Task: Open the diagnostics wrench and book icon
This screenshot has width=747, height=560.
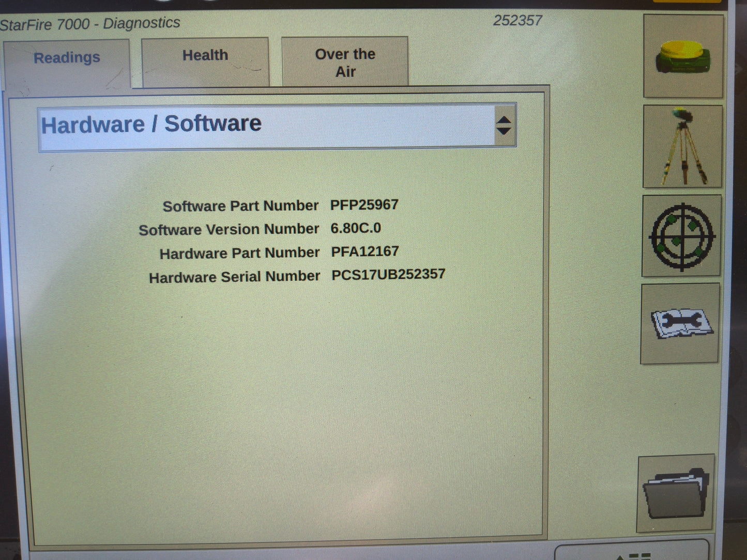Action: [x=680, y=324]
